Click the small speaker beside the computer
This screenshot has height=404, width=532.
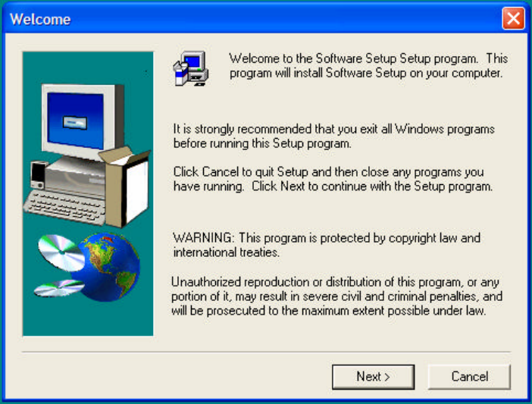point(38,174)
